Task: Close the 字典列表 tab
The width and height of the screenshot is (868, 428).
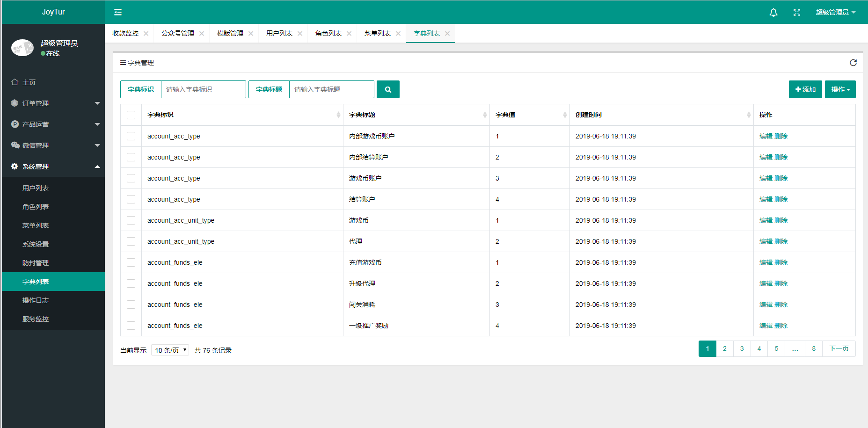Action: 447,33
